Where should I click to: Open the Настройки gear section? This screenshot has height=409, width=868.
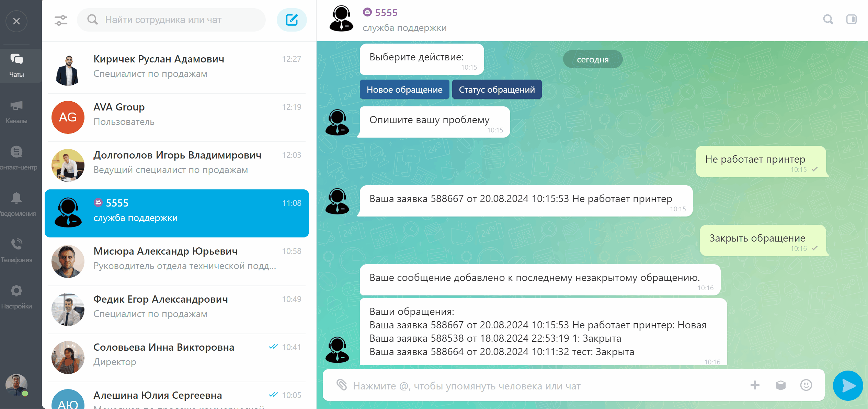[16, 296]
